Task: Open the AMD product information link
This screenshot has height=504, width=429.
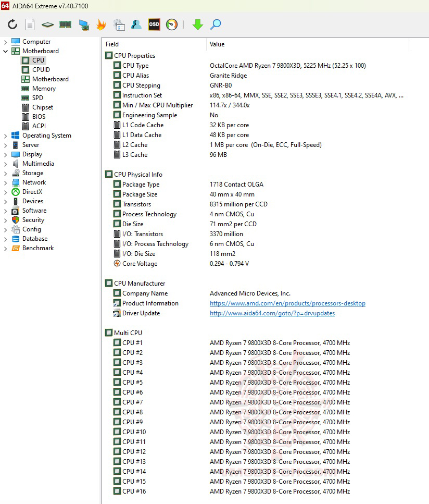Action: pos(287,303)
